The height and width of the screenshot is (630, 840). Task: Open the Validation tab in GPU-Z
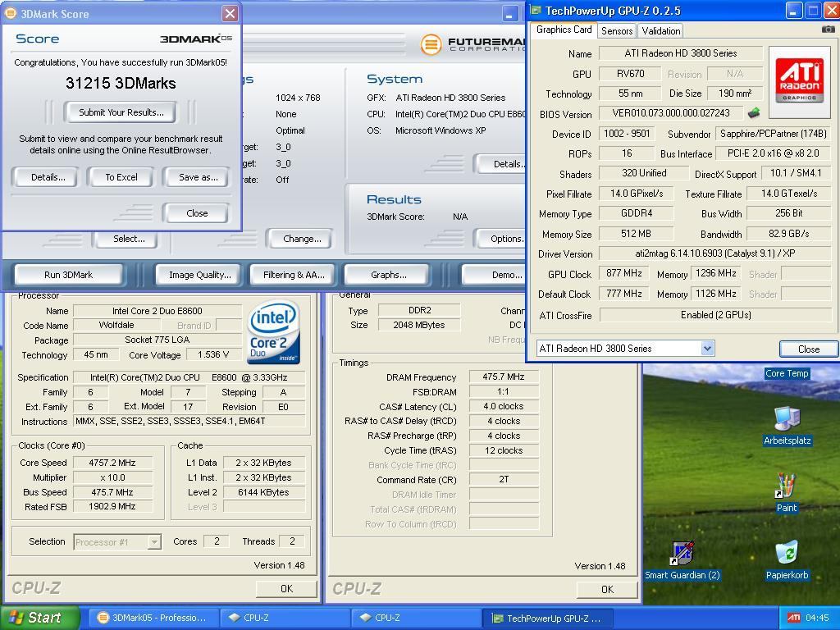[661, 31]
